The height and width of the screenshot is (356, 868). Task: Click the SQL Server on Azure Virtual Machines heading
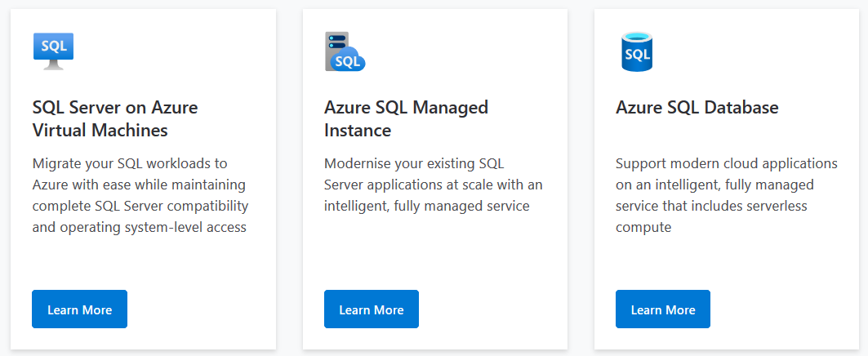[114, 118]
